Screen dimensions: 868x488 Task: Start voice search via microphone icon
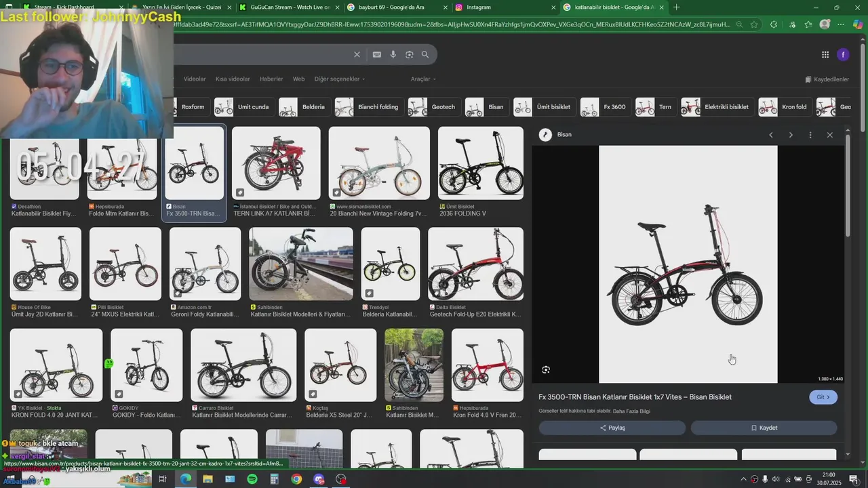[x=393, y=54]
